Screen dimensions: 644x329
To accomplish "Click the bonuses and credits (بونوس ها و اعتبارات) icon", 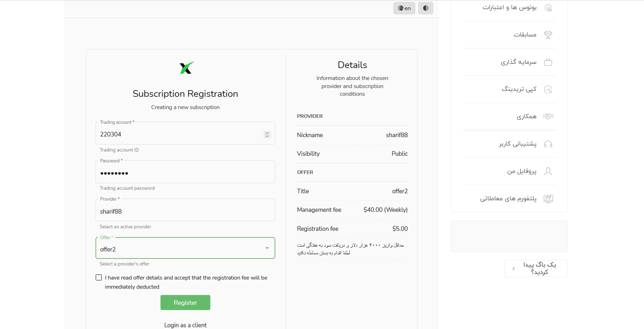I will click(548, 7).
